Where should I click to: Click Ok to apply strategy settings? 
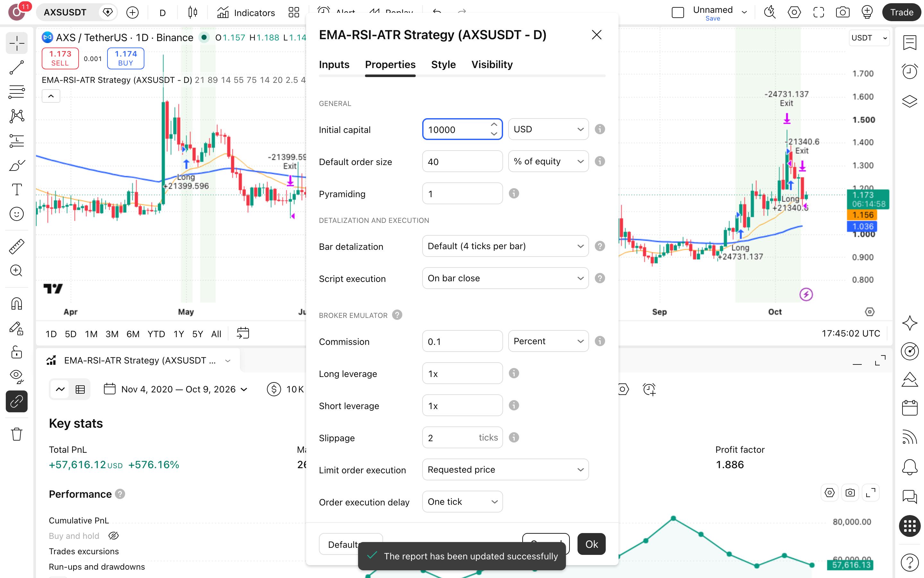[591, 544]
